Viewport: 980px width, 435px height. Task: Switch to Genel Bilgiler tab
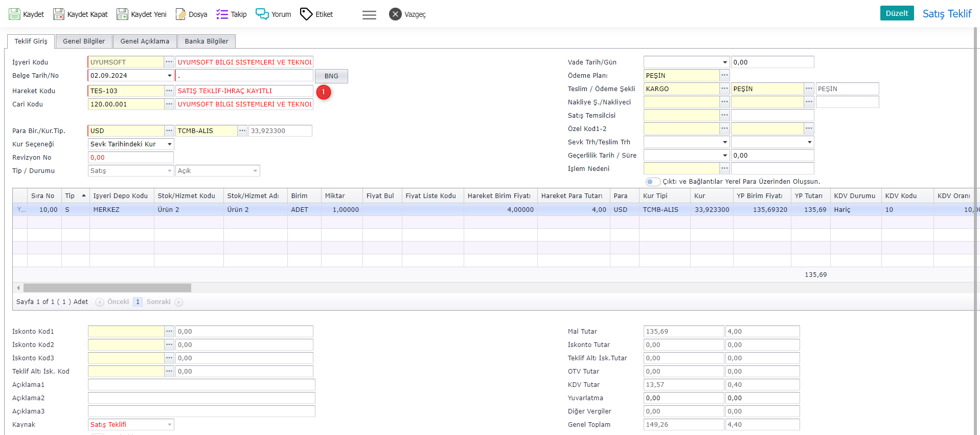[84, 41]
